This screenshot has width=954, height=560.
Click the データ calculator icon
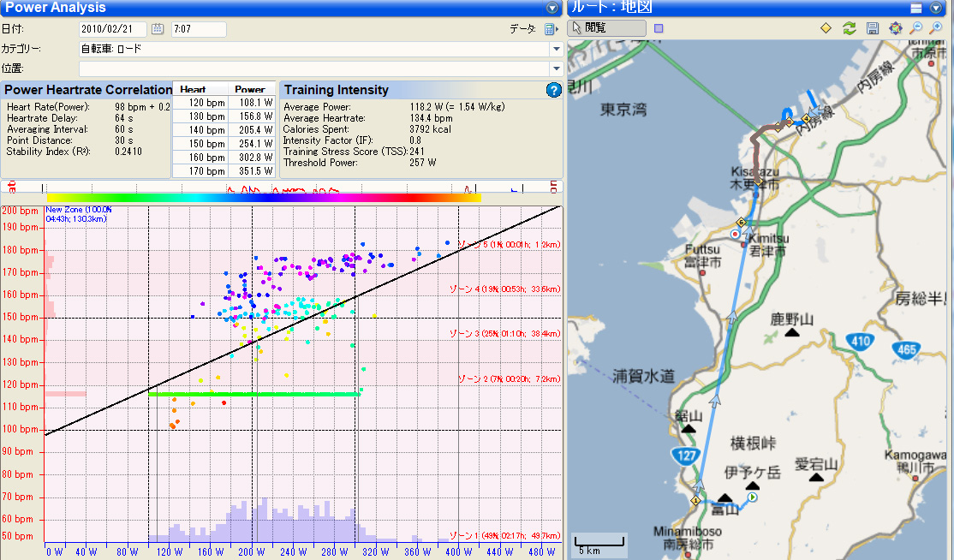coord(549,29)
